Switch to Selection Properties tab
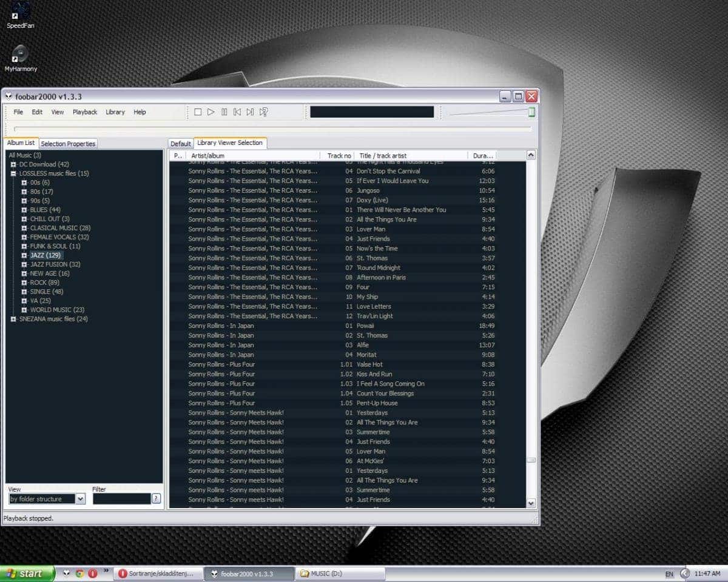The image size is (728, 582). click(x=68, y=144)
